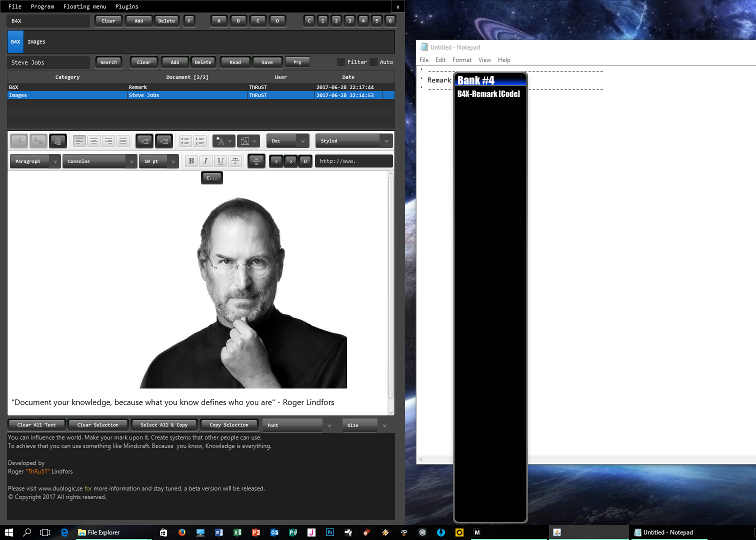Click the number 4 bank button
Screen dimensions: 756x540
pos(363,20)
